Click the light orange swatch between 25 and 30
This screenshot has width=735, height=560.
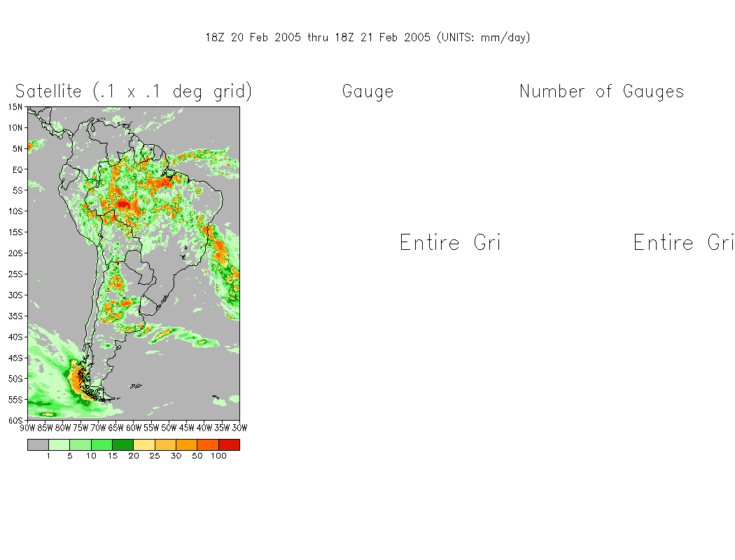165,444
